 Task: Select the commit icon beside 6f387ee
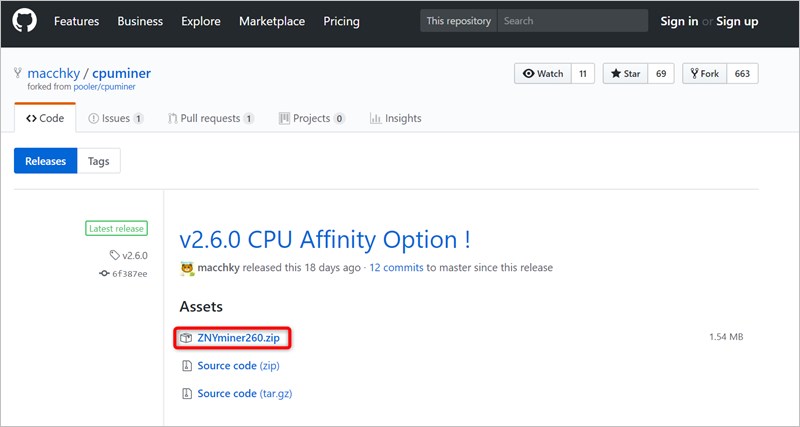click(x=104, y=274)
